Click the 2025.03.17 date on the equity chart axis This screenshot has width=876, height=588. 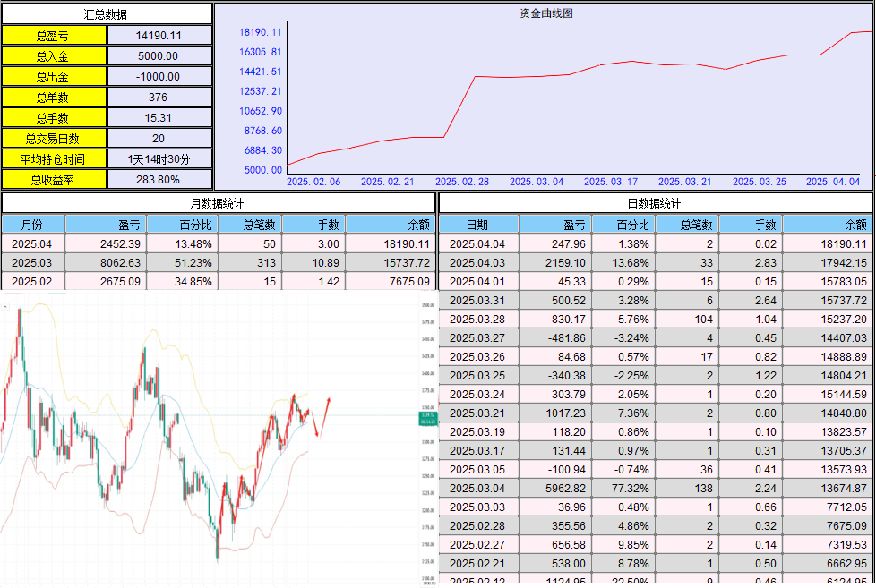tap(611, 182)
